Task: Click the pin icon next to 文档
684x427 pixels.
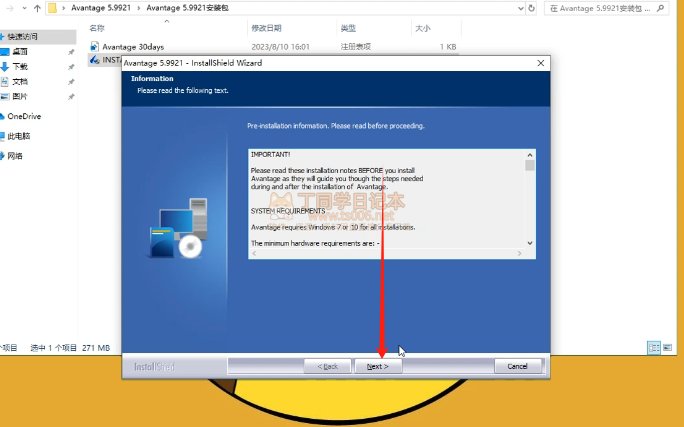Action: [x=71, y=82]
